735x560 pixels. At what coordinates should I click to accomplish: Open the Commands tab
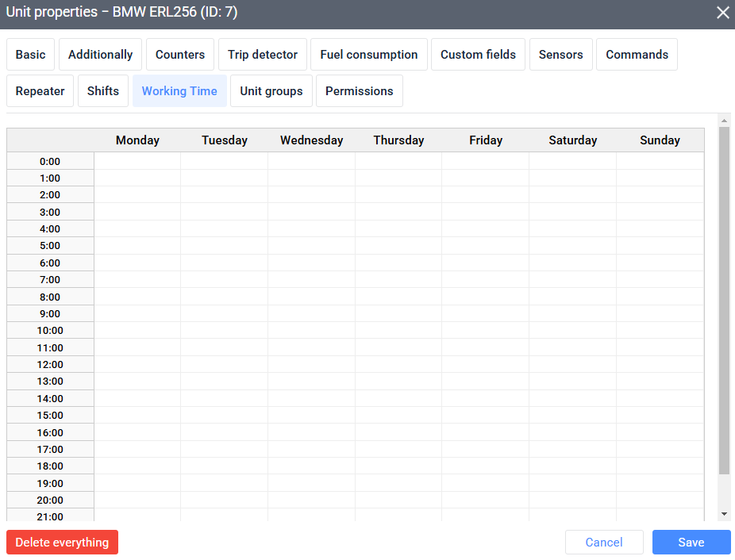(x=637, y=55)
